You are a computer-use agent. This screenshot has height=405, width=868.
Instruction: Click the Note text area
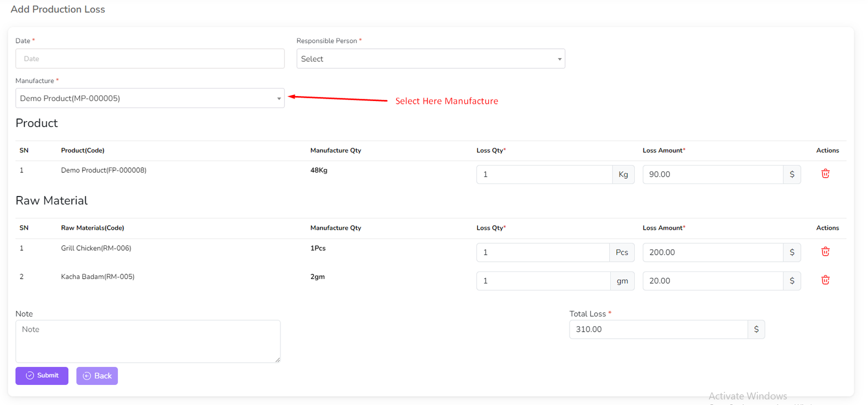[x=148, y=341]
